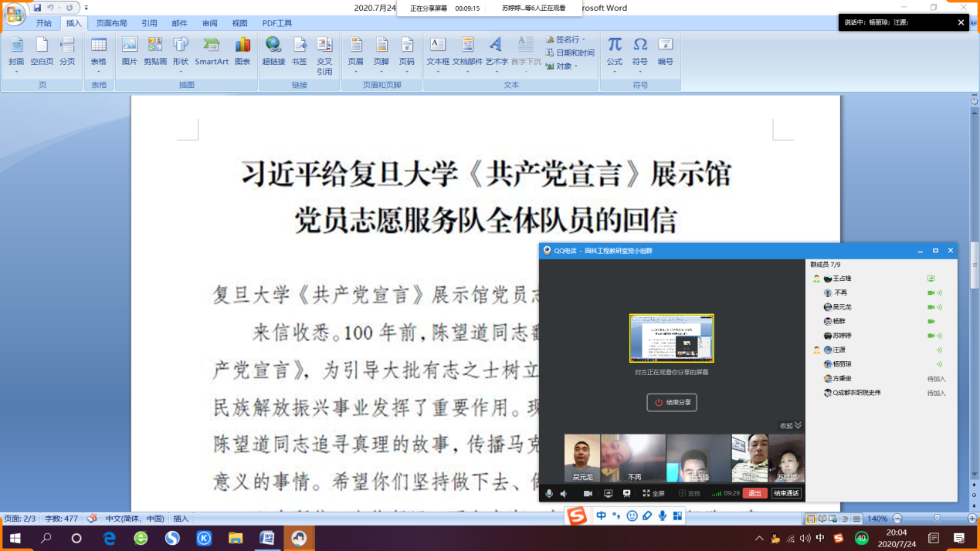Switch to the 引用 ribbon tab
This screenshot has width=980, height=551.
click(x=149, y=23)
